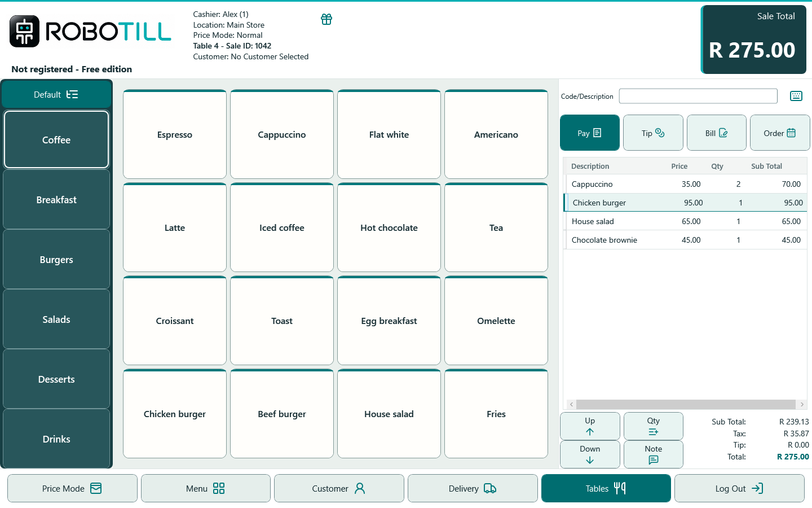
Task: Add a Note to selected item
Action: click(x=654, y=454)
